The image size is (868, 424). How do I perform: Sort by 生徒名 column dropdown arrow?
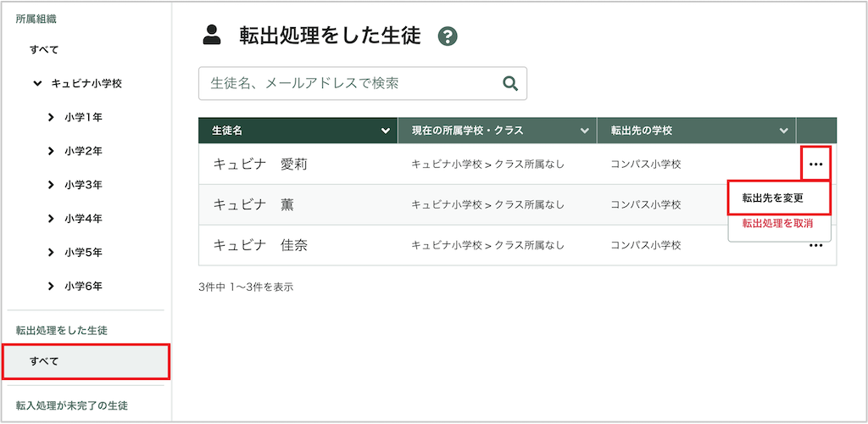386,131
